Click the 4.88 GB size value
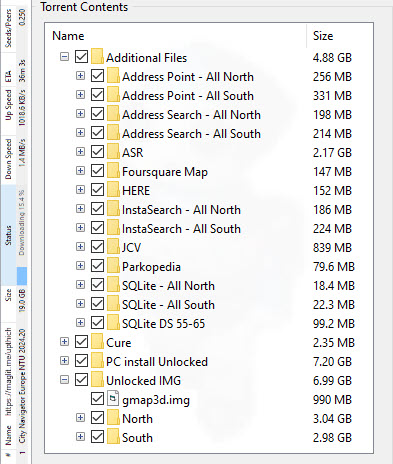Screen dimensions: 393x464 click(x=332, y=58)
